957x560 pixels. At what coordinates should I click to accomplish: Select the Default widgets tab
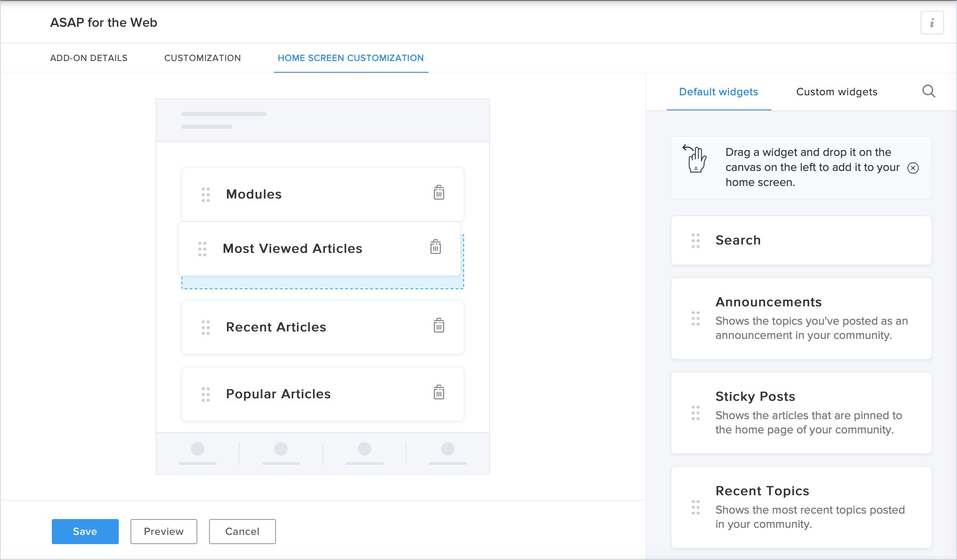718,92
